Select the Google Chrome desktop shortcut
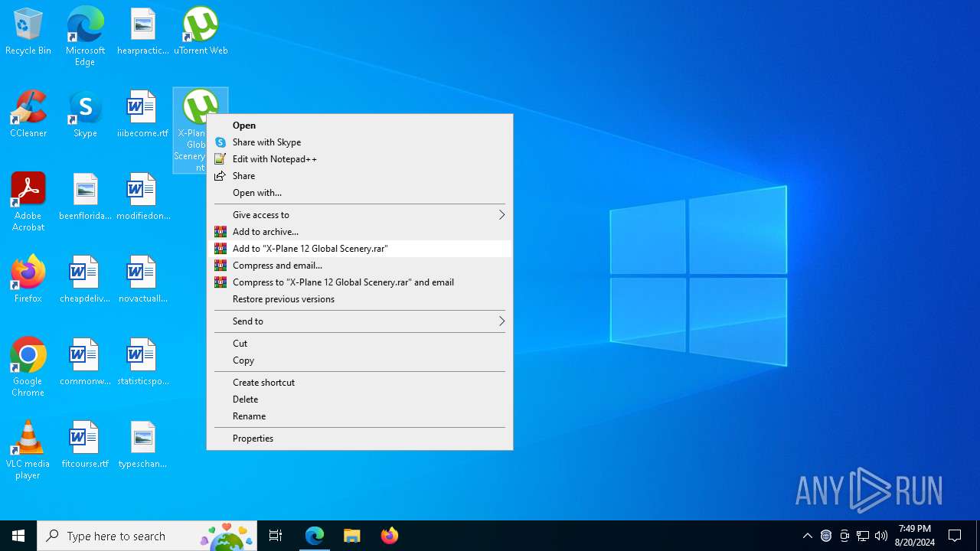The image size is (980, 551). (28, 367)
